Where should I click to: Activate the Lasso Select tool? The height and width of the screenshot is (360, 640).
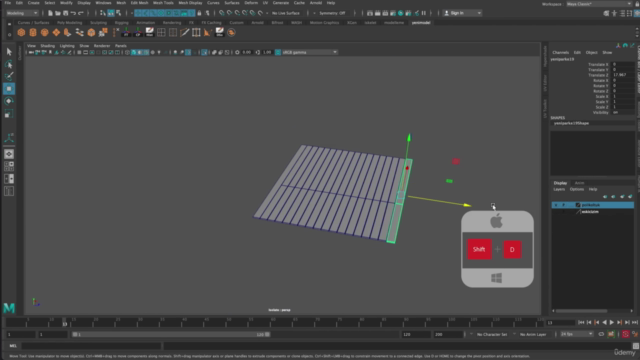pos(9,64)
